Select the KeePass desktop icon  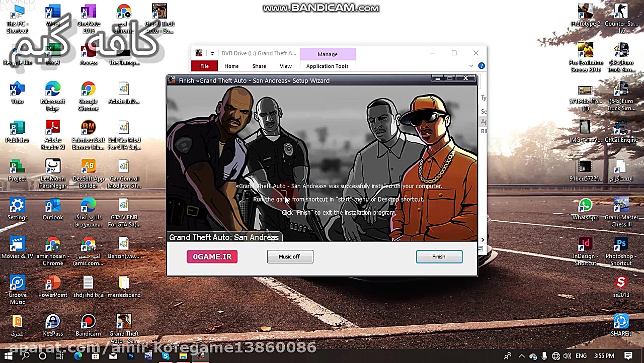pos(53,325)
